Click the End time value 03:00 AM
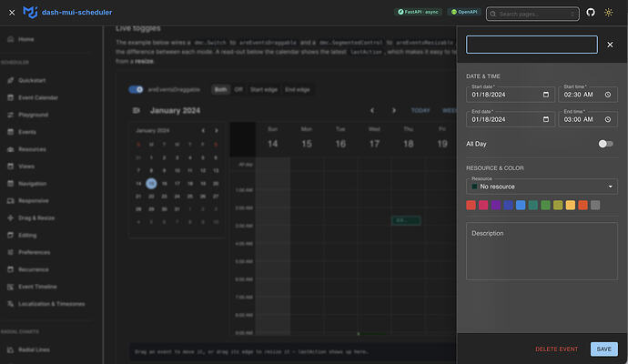This screenshot has width=628, height=364. click(x=578, y=120)
